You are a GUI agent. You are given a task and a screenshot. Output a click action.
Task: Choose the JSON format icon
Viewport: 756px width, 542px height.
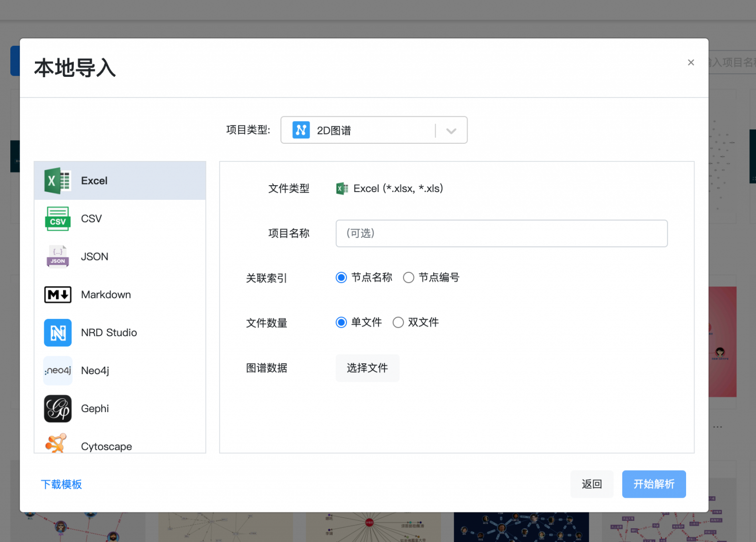[58, 256]
